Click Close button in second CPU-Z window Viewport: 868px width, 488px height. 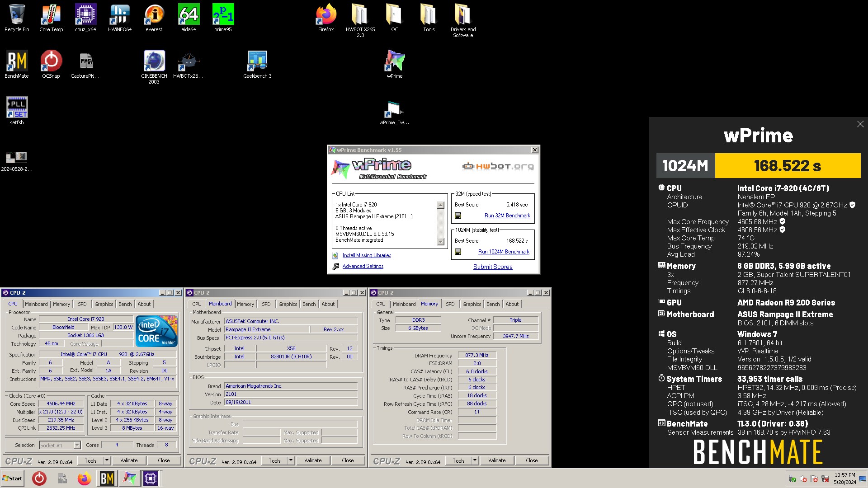(x=348, y=460)
